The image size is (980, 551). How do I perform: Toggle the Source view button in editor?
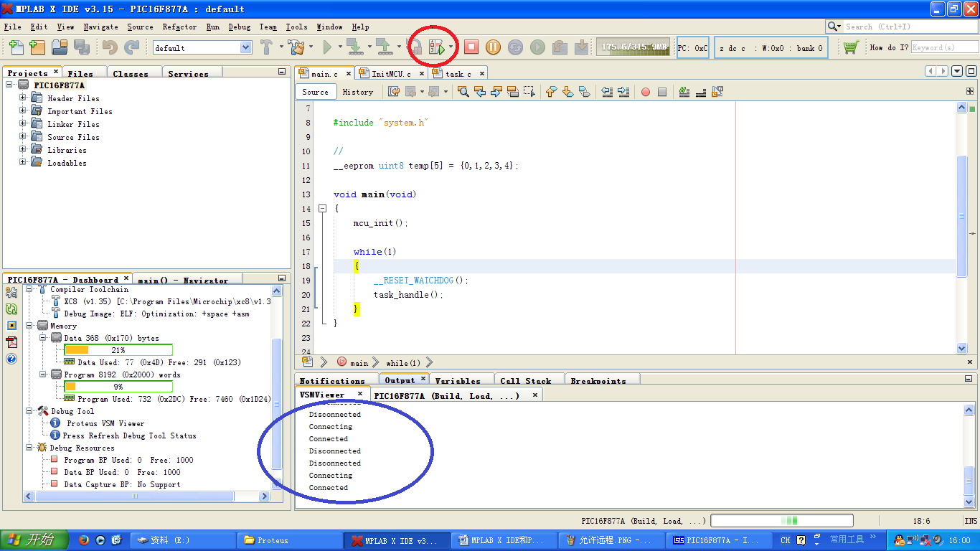point(315,92)
